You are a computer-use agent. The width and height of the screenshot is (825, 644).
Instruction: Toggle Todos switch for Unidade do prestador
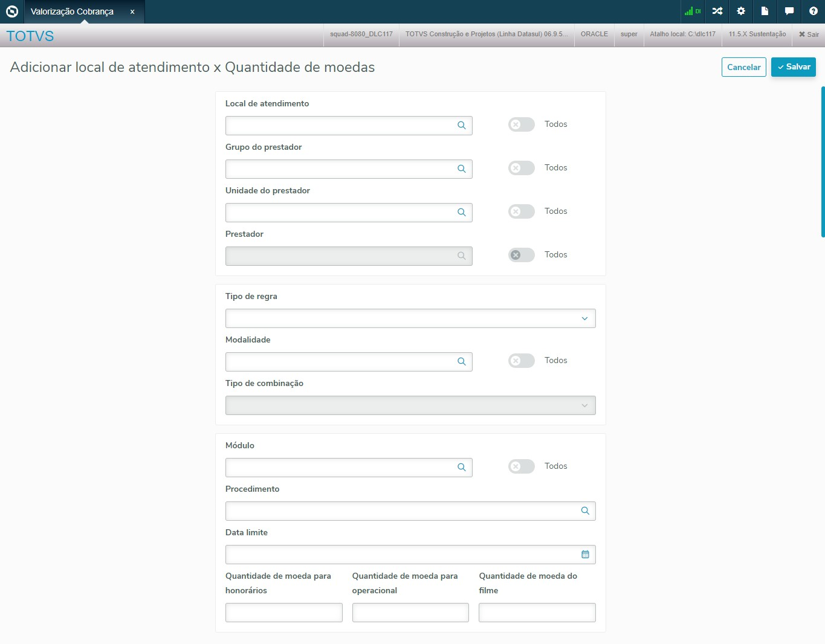click(x=521, y=211)
